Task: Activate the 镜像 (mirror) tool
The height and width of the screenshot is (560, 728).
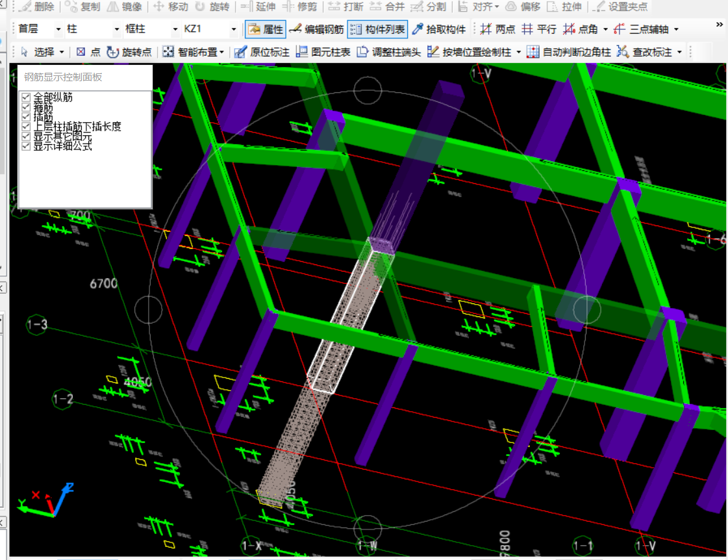Action: tap(125, 6)
